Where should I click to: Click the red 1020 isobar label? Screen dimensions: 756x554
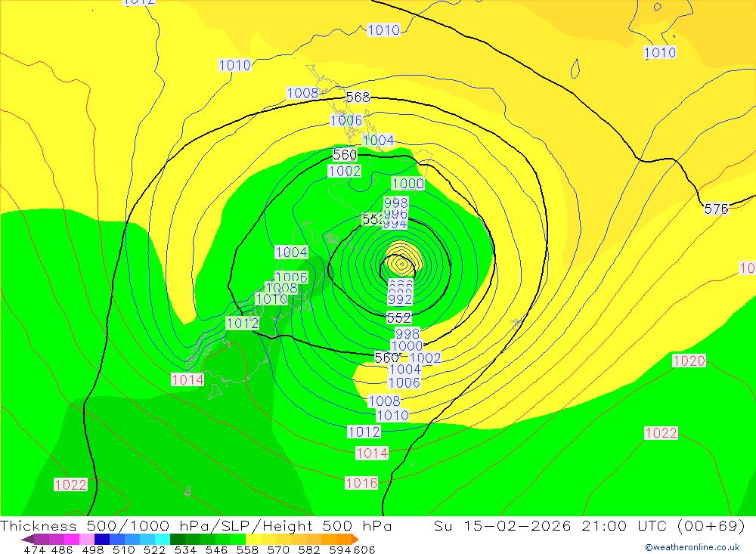pos(689,361)
